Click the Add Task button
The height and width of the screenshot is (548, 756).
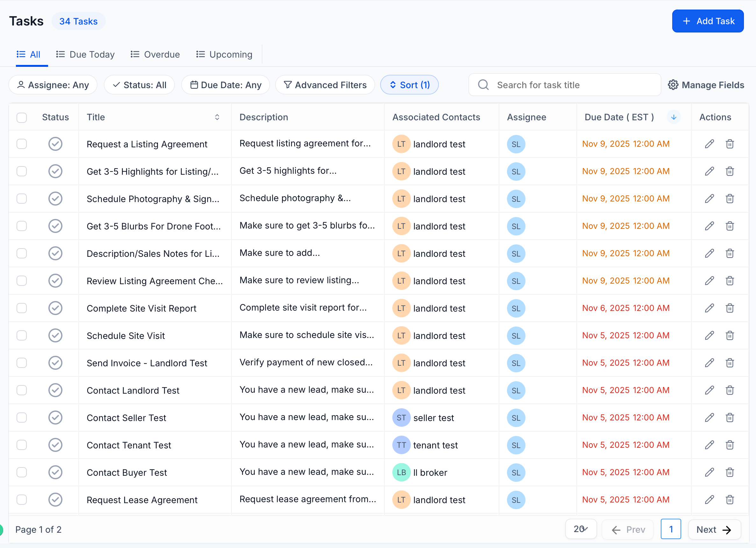pyautogui.click(x=708, y=21)
